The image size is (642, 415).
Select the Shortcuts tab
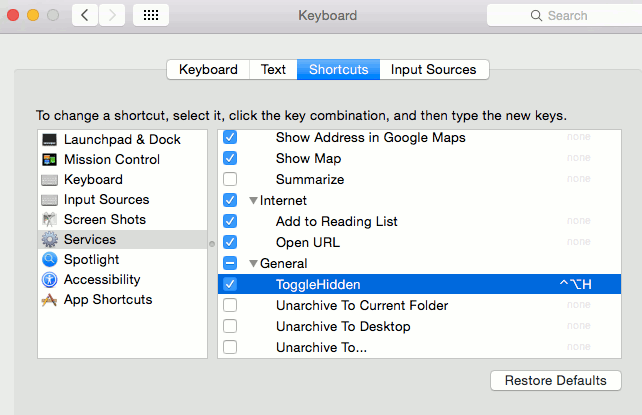coord(339,70)
